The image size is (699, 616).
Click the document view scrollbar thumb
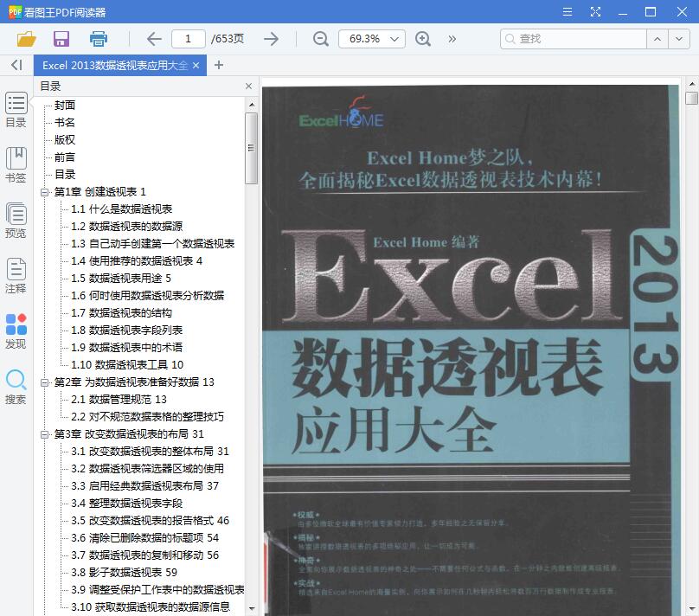[691, 98]
